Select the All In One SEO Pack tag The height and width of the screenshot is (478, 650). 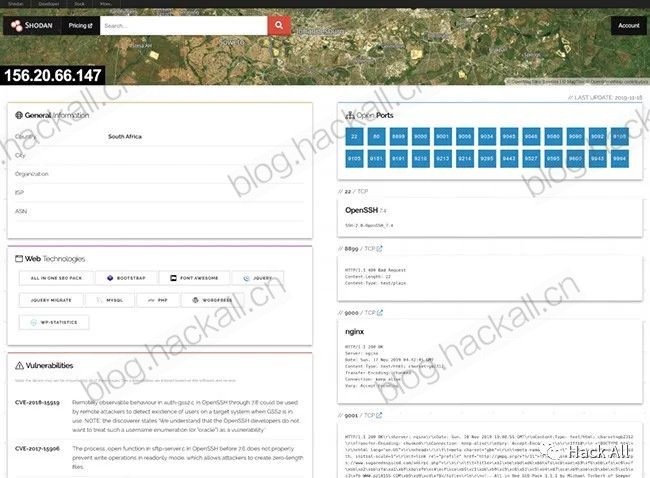[x=56, y=278]
